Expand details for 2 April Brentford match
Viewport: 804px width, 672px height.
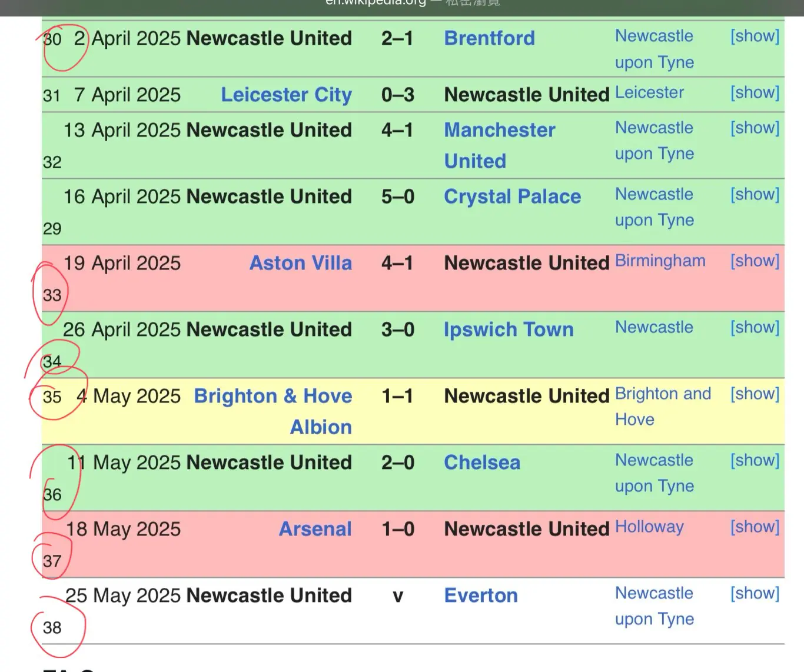[755, 36]
